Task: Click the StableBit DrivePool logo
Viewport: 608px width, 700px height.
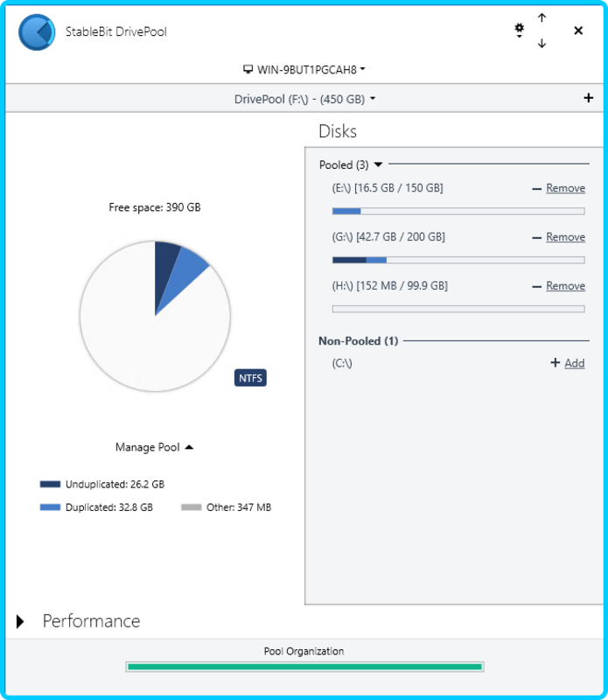Action: [x=37, y=31]
